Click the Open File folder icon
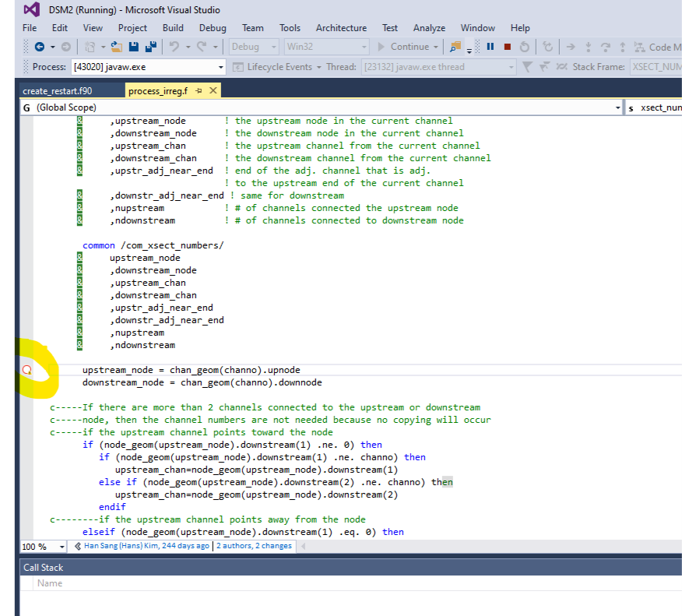The width and height of the screenshot is (682, 616). point(116,47)
